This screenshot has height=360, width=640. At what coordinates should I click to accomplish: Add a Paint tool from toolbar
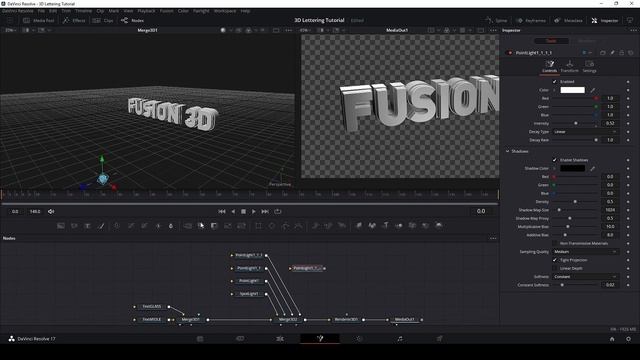tap(101, 226)
